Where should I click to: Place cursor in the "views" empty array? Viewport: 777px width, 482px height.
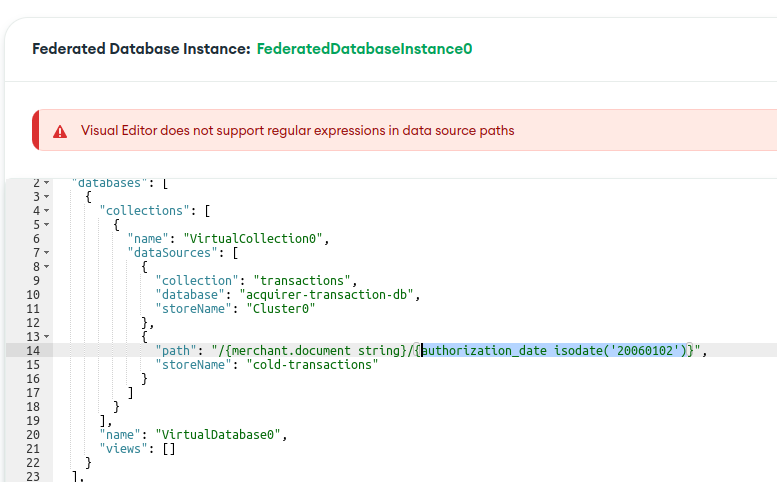pyautogui.click(x=168, y=449)
